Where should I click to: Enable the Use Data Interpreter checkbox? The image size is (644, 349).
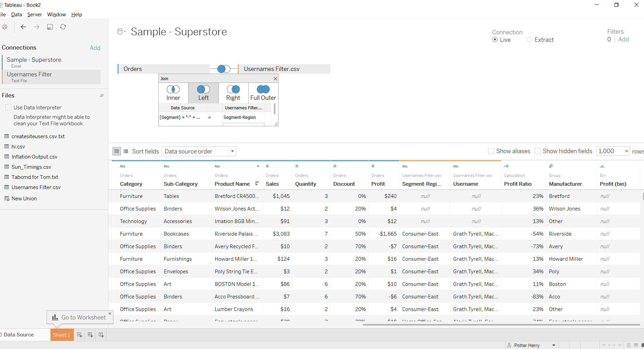[8, 107]
